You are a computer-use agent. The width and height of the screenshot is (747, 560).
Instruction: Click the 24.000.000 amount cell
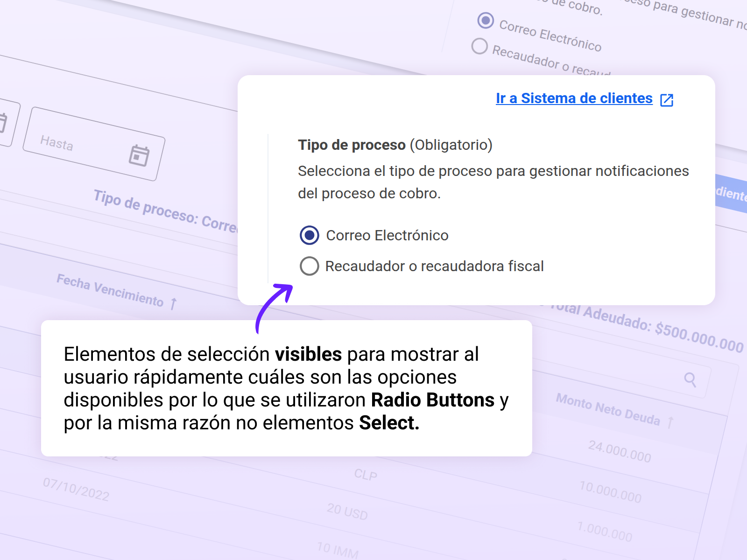point(619,452)
